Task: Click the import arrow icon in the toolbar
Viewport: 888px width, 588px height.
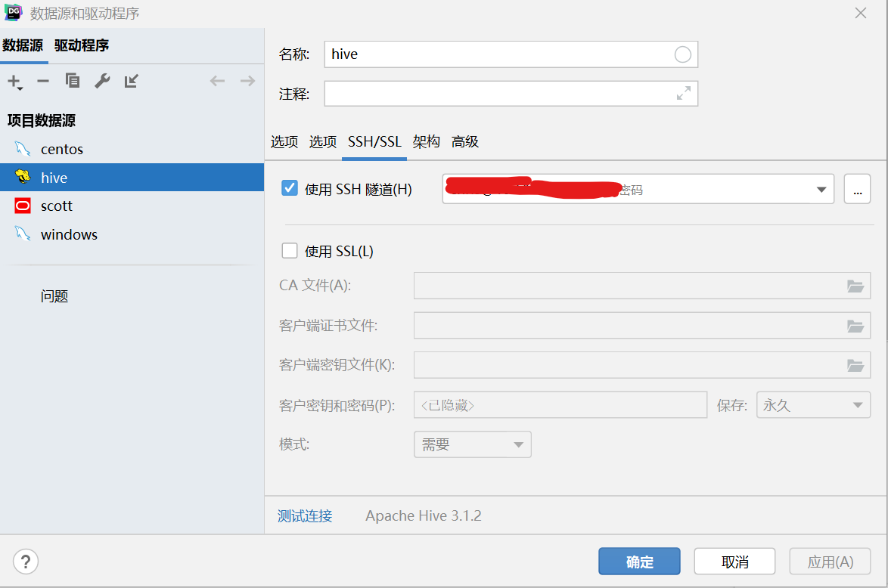Action: pyautogui.click(x=130, y=81)
